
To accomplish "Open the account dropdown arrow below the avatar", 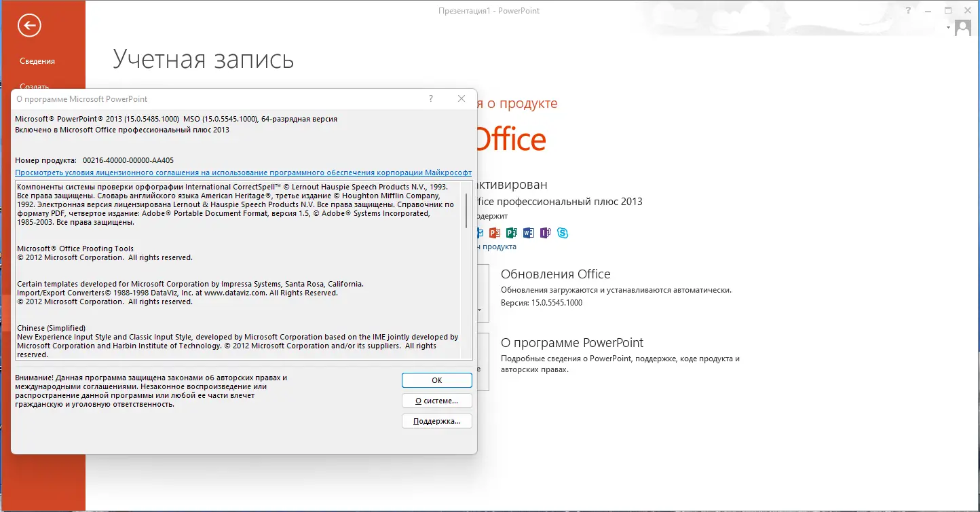I will [947, 29].
